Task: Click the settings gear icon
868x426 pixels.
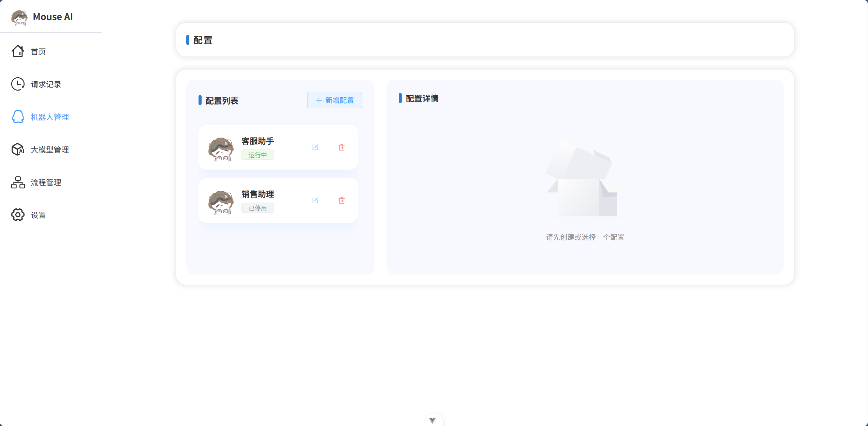Action: click(x=18, y=215)
